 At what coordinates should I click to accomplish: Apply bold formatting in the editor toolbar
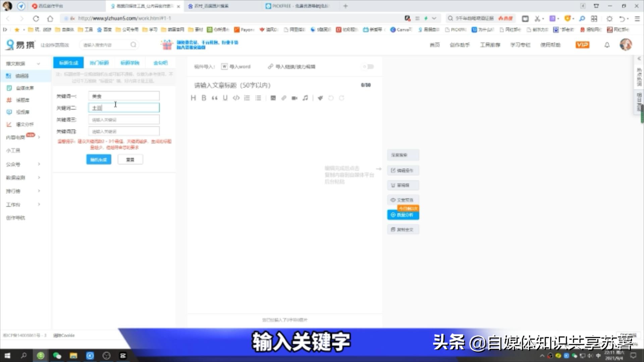tap(204, 98)
